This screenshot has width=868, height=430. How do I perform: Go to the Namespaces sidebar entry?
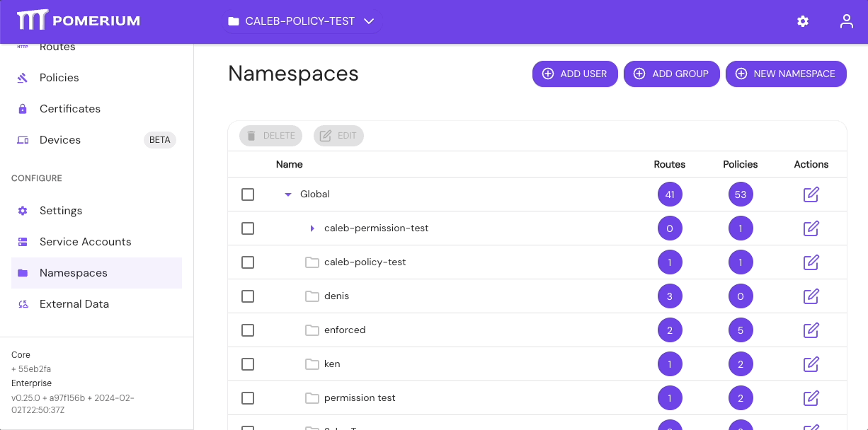click(x=73, y=272)
